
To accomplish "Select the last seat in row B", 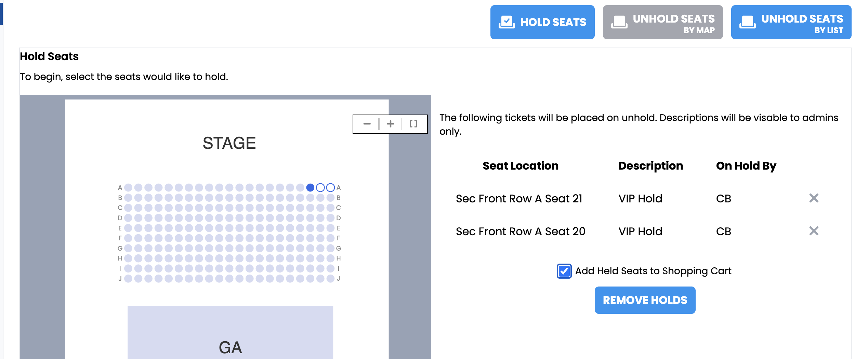I will pyautogui.click(x=330, y=198).
